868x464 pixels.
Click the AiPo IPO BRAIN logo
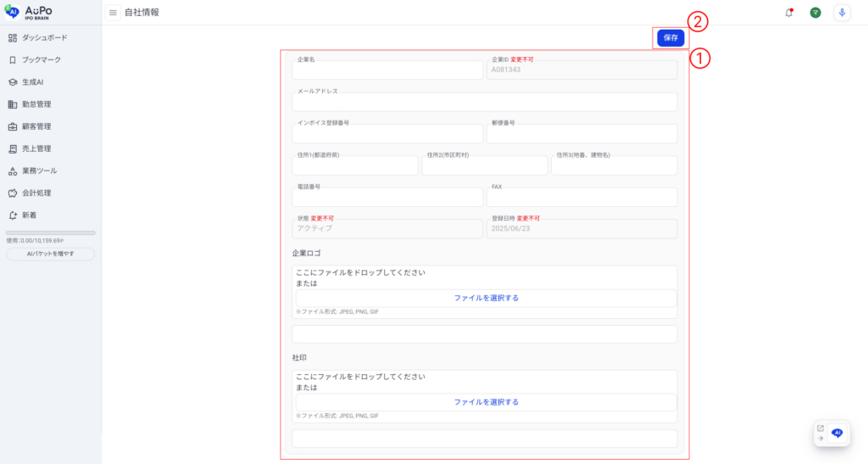tap(30, 11)
